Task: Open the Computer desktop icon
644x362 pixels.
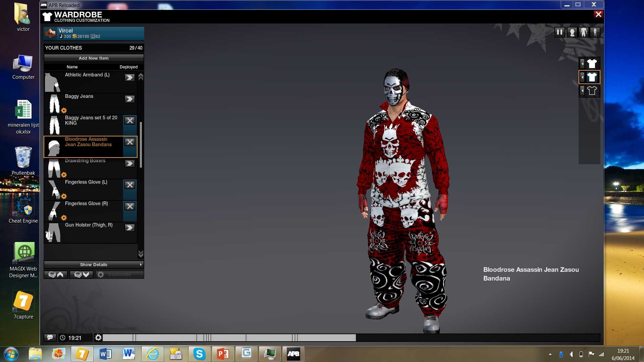Action: click(x=23, y=67)
